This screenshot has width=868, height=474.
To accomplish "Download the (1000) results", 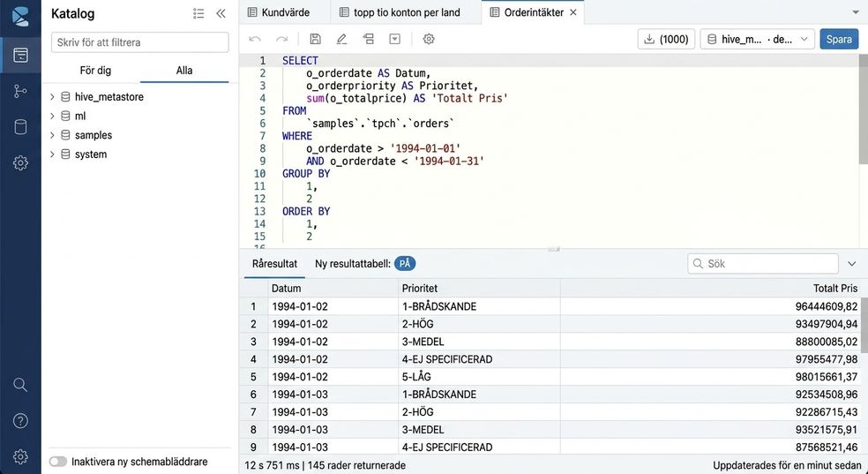I will [x=667, y=40].
